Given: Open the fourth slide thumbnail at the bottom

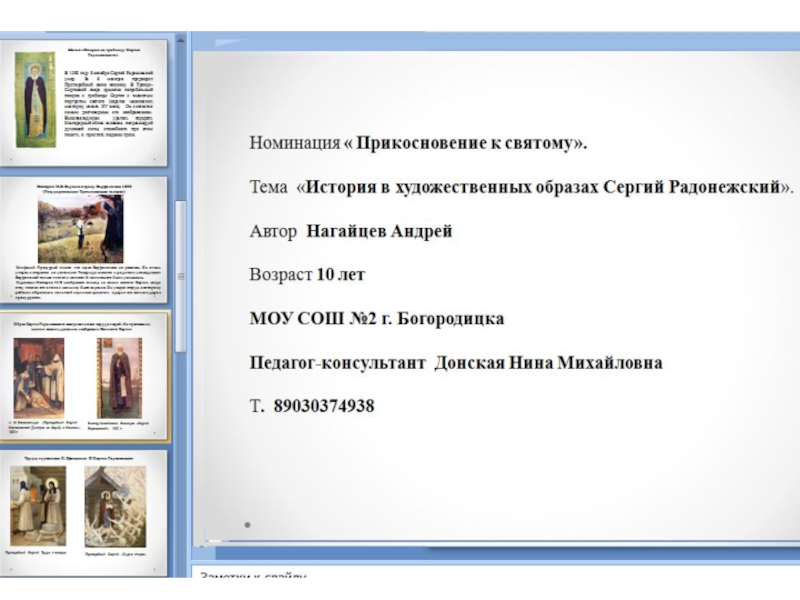Looking at the screenshot, I should click(x=85, y=508).
